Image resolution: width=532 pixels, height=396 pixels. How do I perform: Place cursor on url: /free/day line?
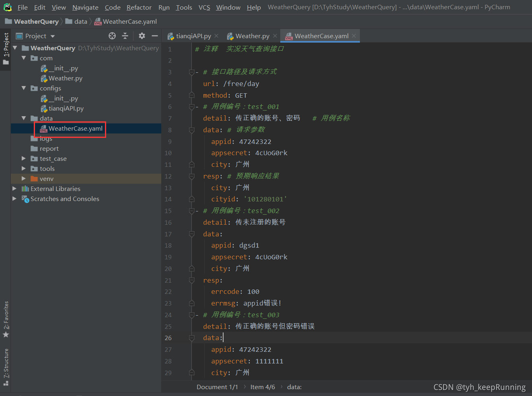click(231, 84)
